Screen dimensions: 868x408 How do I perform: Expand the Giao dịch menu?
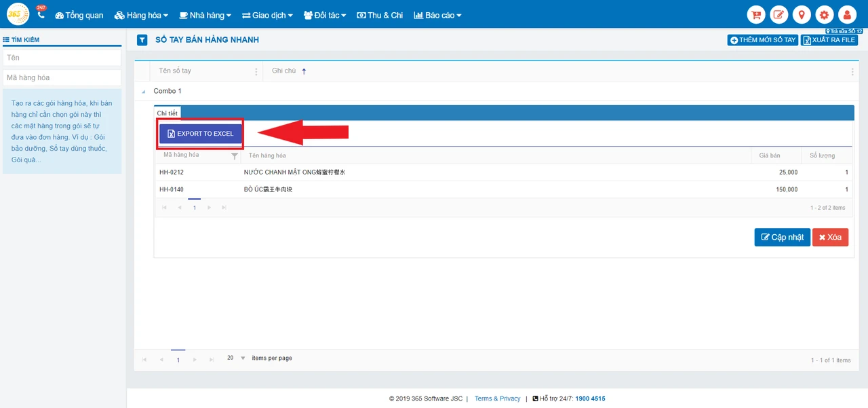tap(267, 15)
